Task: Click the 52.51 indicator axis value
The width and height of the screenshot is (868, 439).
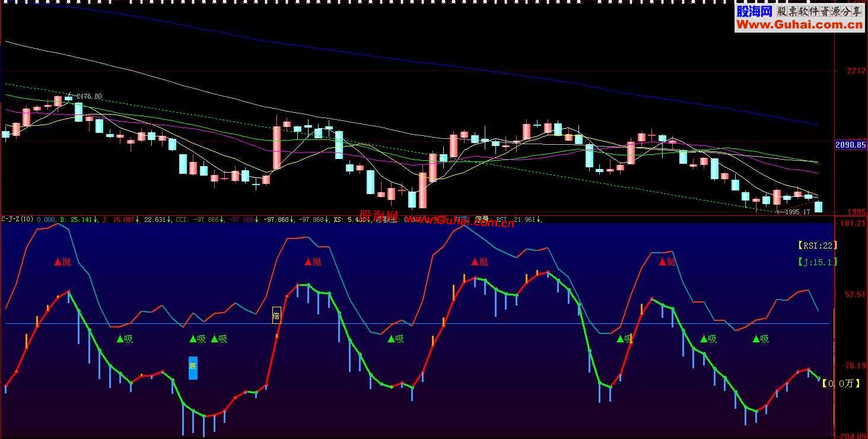Action: click(855, 294)
